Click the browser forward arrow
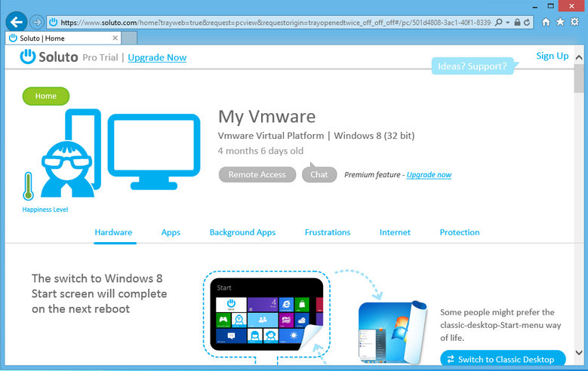This screenshot has width=588, height=371. click(x=36, y=23)
